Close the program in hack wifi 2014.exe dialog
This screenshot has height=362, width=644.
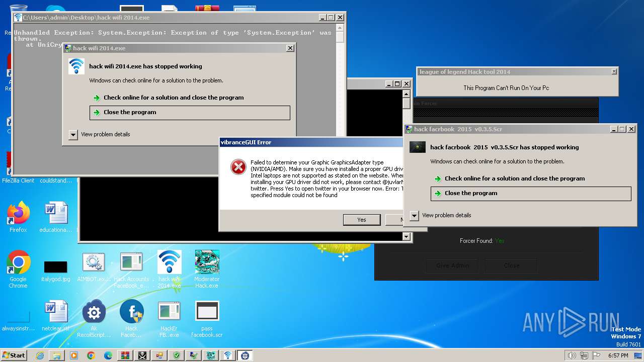click(x=190, y=113)
